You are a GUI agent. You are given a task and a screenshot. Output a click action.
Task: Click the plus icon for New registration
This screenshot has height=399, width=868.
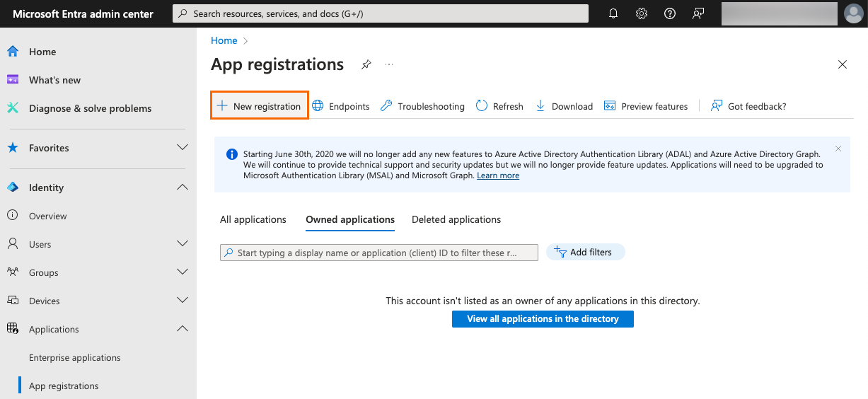click(222, 105)
